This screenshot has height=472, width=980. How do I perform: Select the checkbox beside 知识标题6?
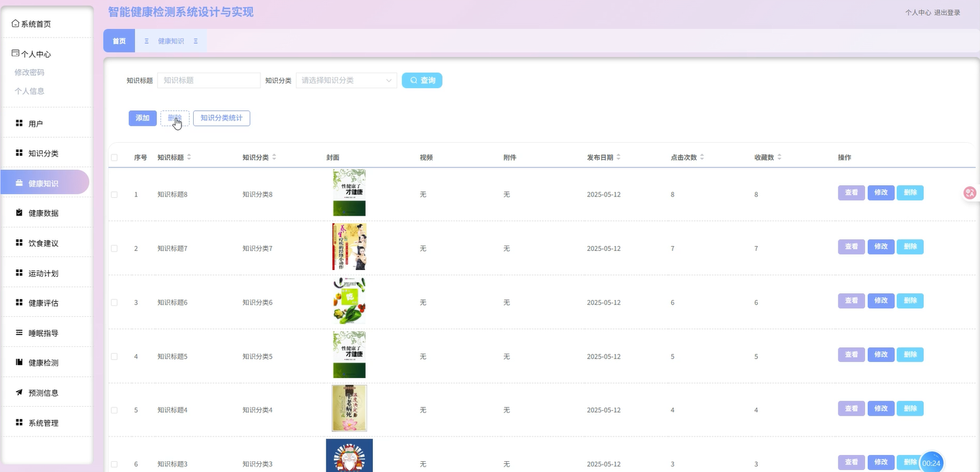(114, 302)
